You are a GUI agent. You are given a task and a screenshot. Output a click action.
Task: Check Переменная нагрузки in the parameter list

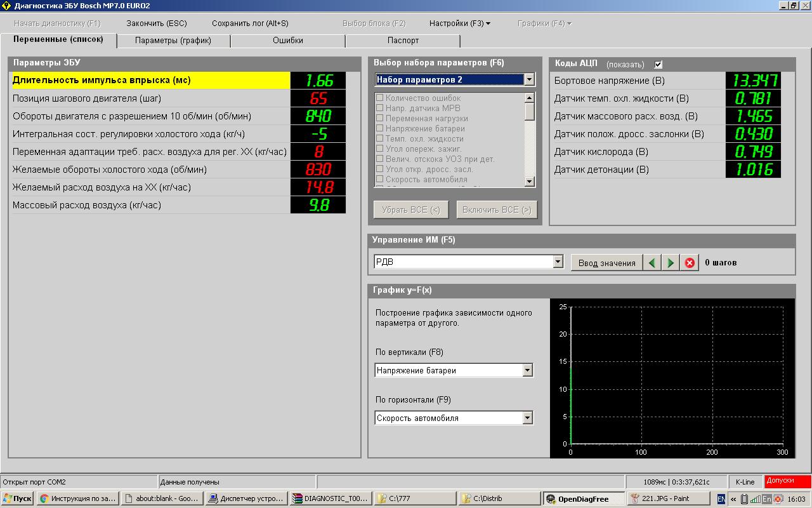coord(379,118)
